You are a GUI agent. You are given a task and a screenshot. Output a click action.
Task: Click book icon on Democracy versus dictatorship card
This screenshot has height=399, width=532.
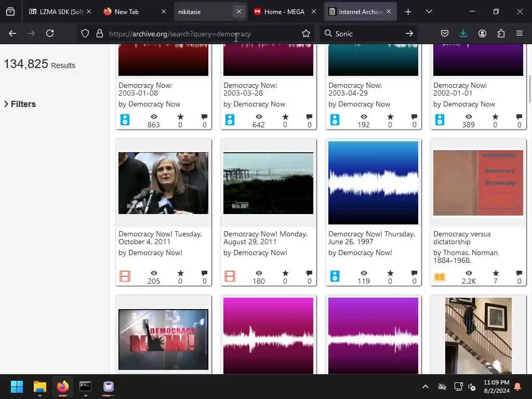(440, 277)
